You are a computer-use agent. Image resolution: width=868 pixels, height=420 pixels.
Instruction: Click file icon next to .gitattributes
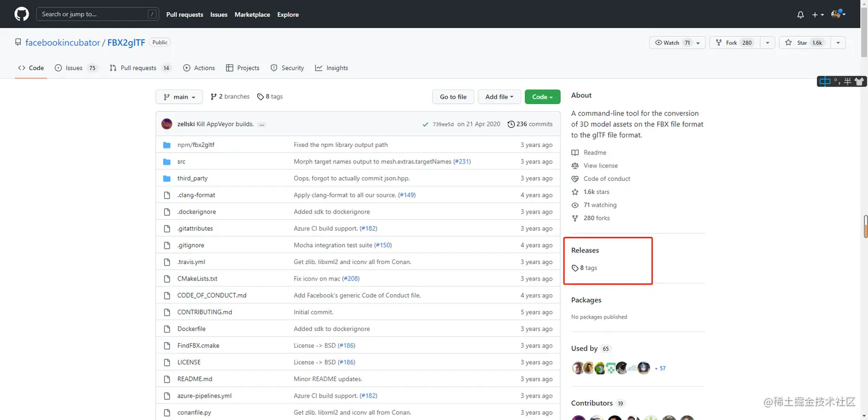[167, 228]
